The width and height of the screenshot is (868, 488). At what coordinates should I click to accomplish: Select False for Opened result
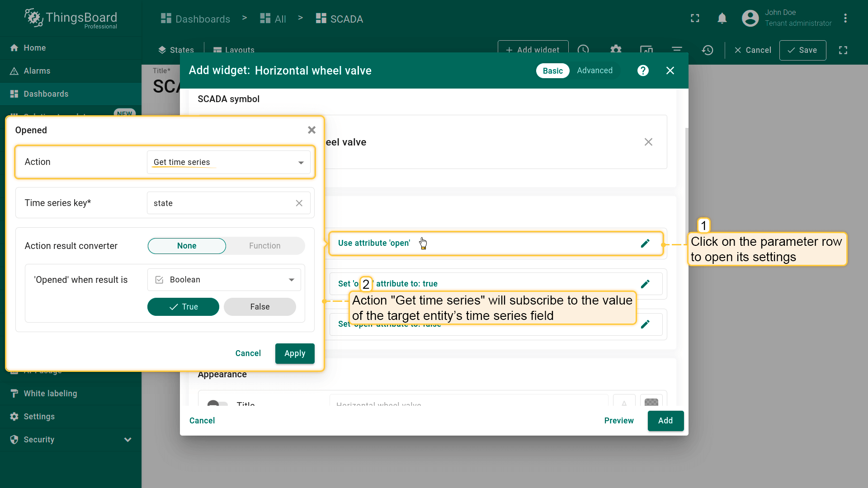tap(259, 307)
